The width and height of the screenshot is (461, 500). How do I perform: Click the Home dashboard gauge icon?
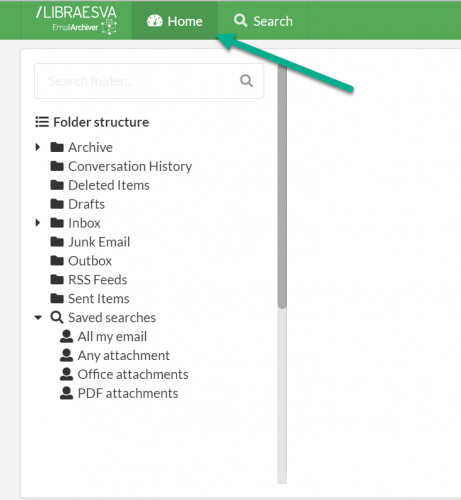(x=155, y=21)
